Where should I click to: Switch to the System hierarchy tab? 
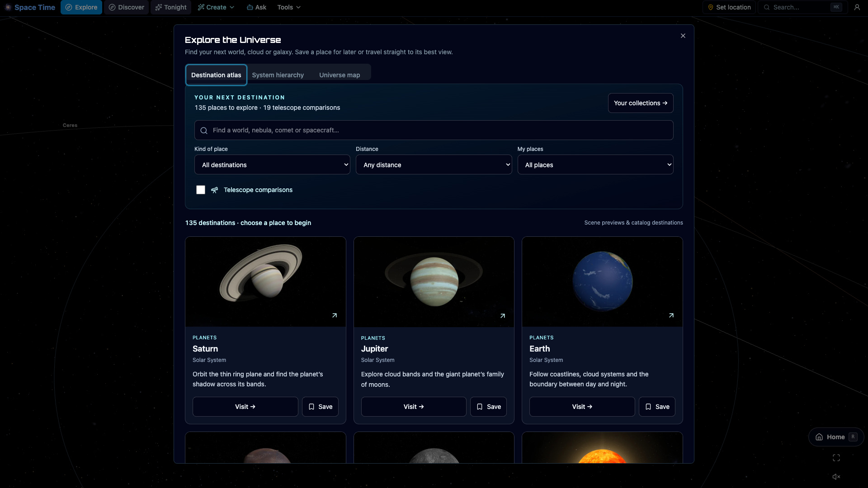point(278,75)
